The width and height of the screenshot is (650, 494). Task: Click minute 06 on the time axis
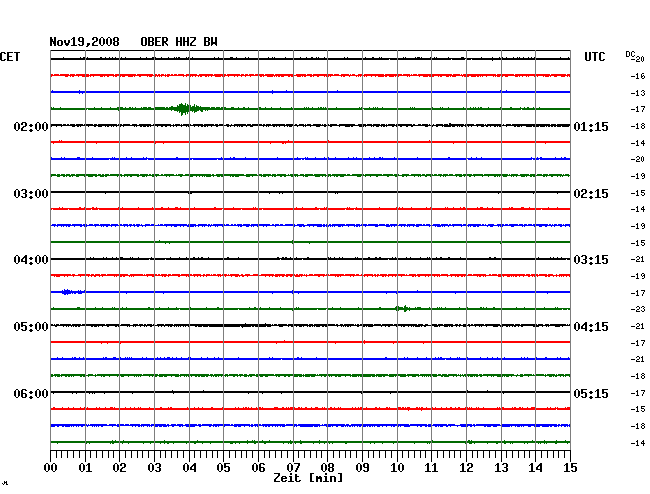click(258, 468)
